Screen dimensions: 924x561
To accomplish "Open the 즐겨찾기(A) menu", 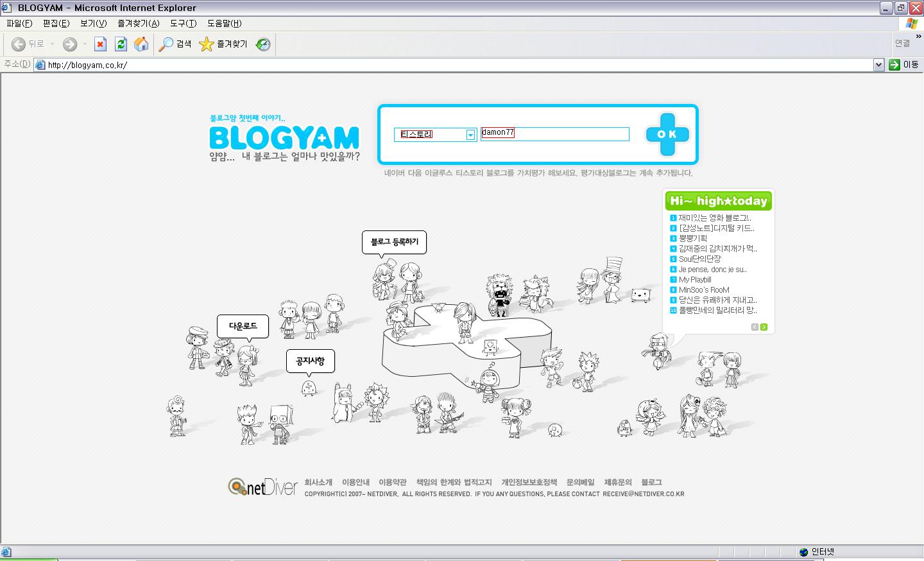I will [x=138, y=23].
